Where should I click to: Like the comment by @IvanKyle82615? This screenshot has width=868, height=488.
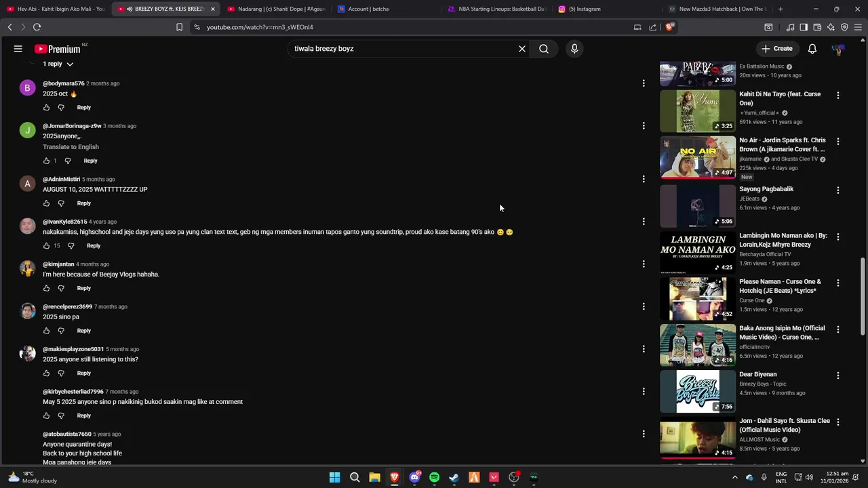tap(46, 245)
